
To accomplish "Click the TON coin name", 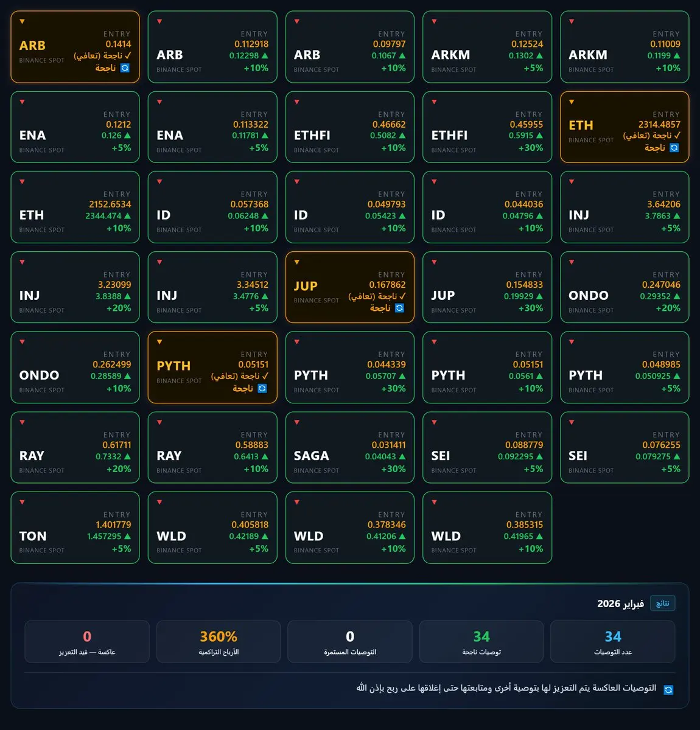I will (x=33, y=536).
